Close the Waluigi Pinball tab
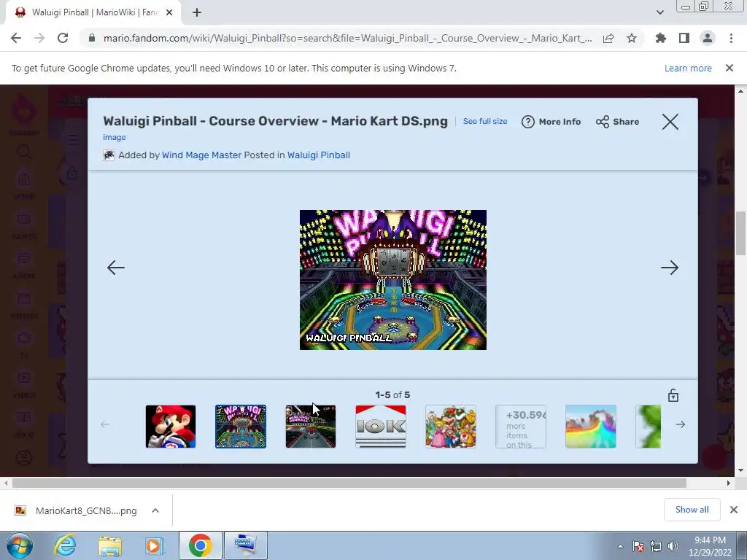This screenshot has width=747, height=560. click(169, 13)
